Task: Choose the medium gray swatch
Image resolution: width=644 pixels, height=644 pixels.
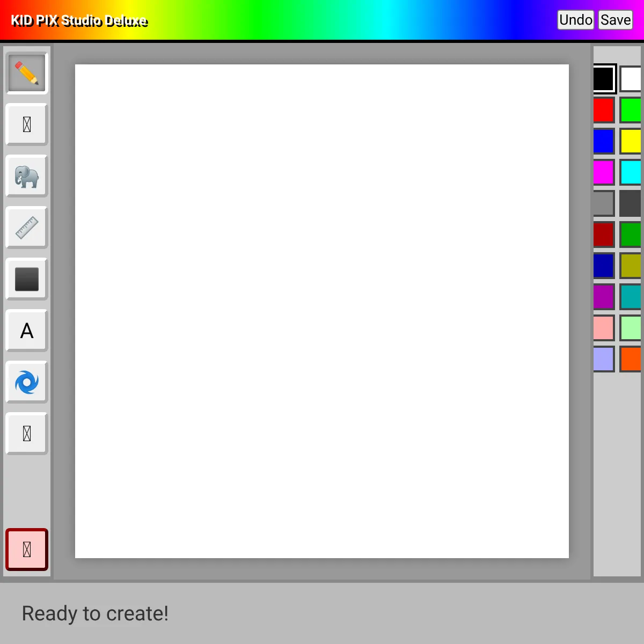Action: pos(604,203)
